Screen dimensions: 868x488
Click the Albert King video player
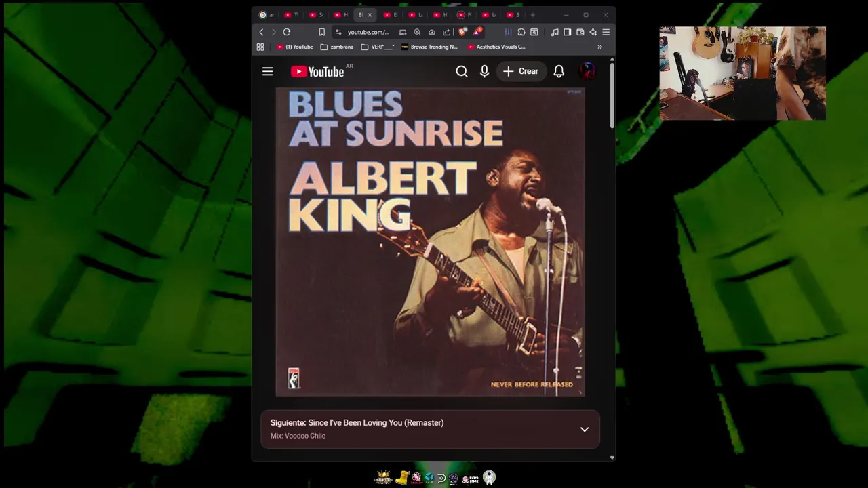430,242
